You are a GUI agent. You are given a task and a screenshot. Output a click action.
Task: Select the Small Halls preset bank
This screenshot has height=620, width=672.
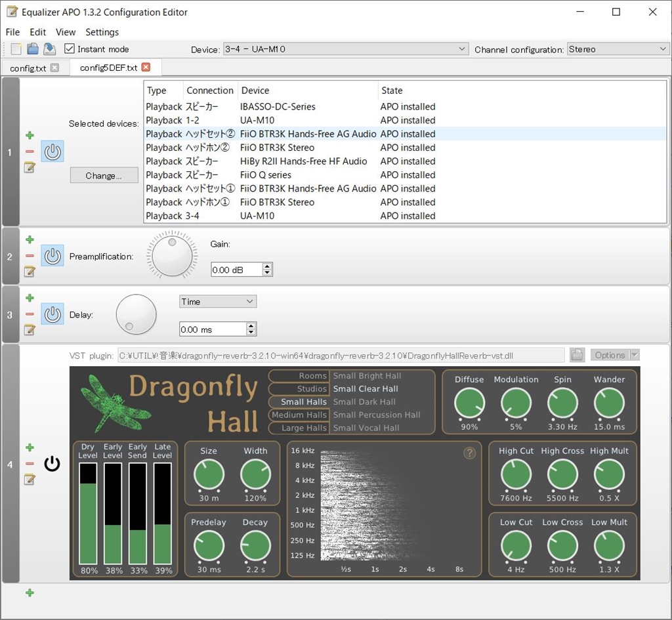299,402
